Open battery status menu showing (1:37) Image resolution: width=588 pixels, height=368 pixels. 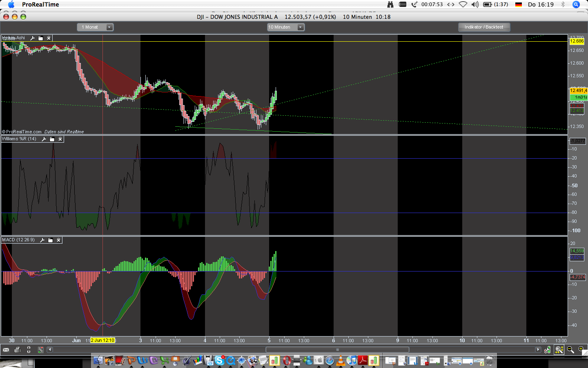point(496,4)
